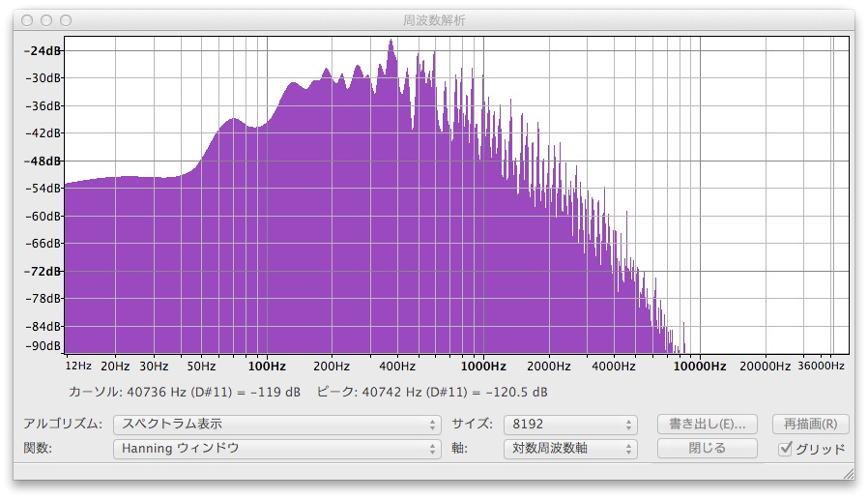Click the ピーク: 40742 Hz readout text
Image resolution: width=868 pixels, height=499 pixels.
tap(432, 392)
